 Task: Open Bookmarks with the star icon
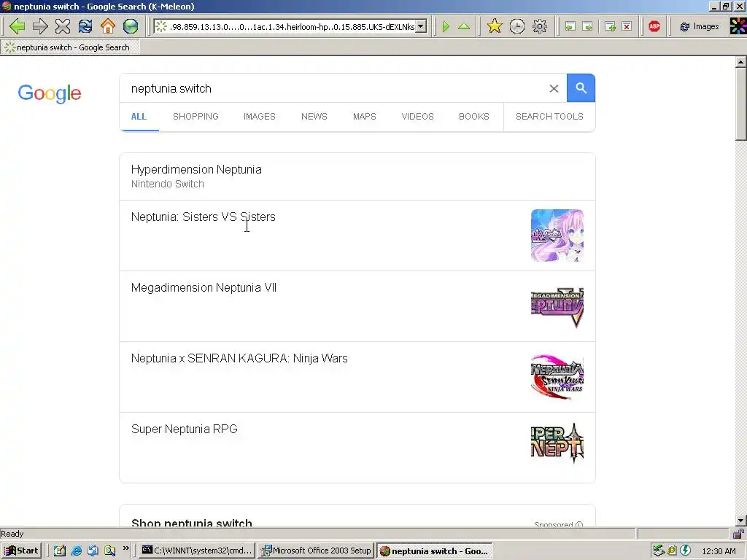(x=495, y=26)
